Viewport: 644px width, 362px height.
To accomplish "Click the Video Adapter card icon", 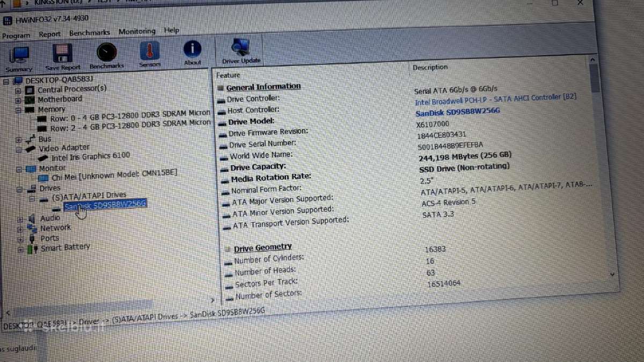I will coord(30,149).
